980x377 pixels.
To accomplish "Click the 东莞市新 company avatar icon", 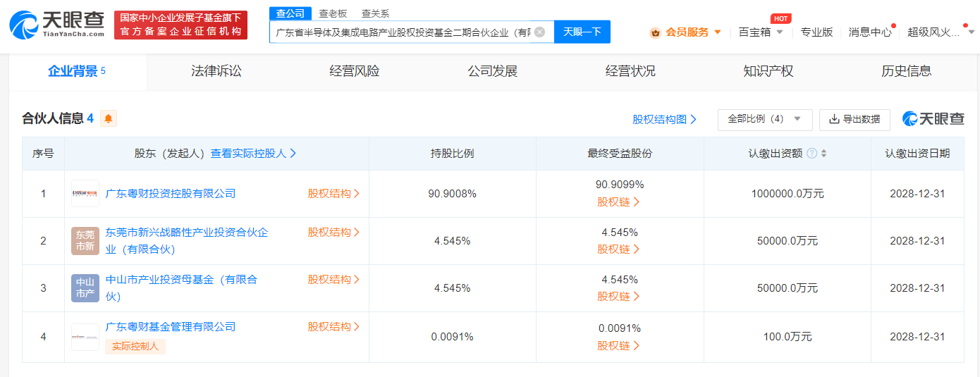I will (x=85, y=241).
